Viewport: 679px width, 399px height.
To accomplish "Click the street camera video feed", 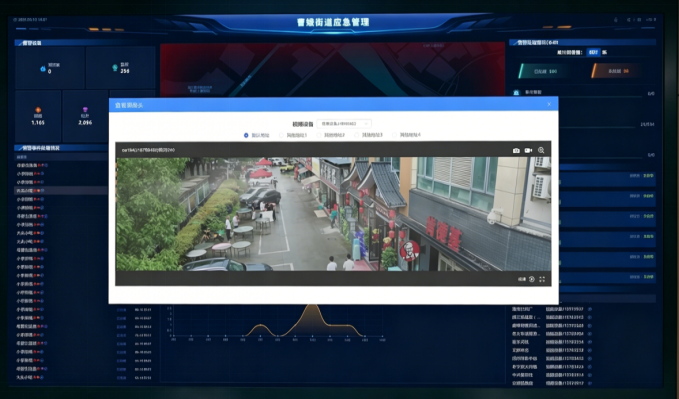I will coord(333,214).
